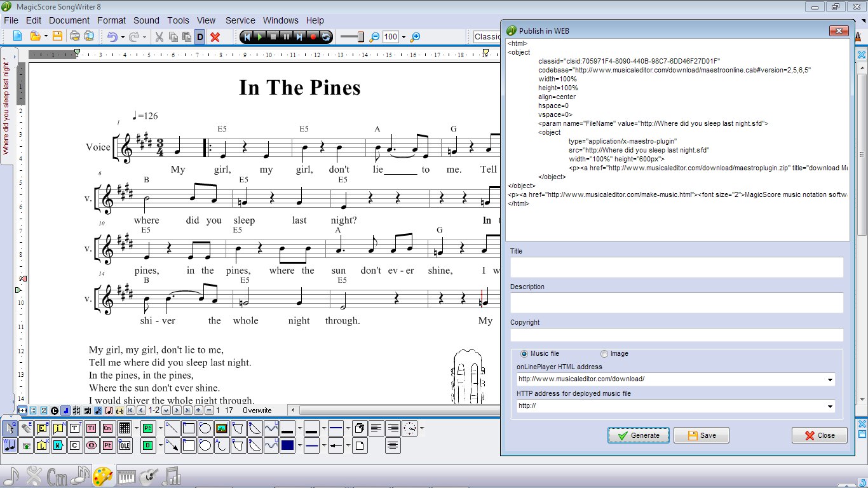
Task: Open the dropdown beside the navy color swatch
Action: (x=299, y=445)
